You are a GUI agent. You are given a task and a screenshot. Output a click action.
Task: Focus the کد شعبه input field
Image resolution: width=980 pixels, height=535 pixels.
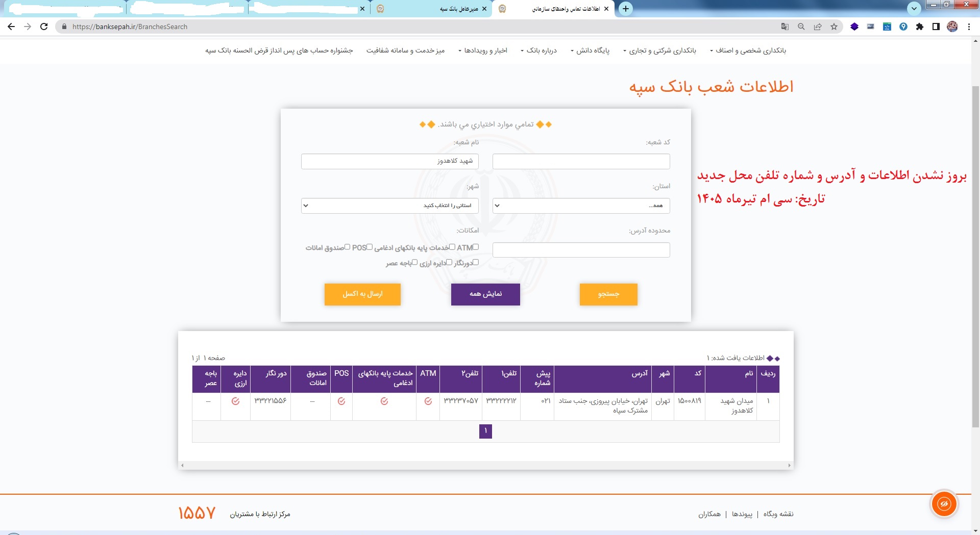581,161
